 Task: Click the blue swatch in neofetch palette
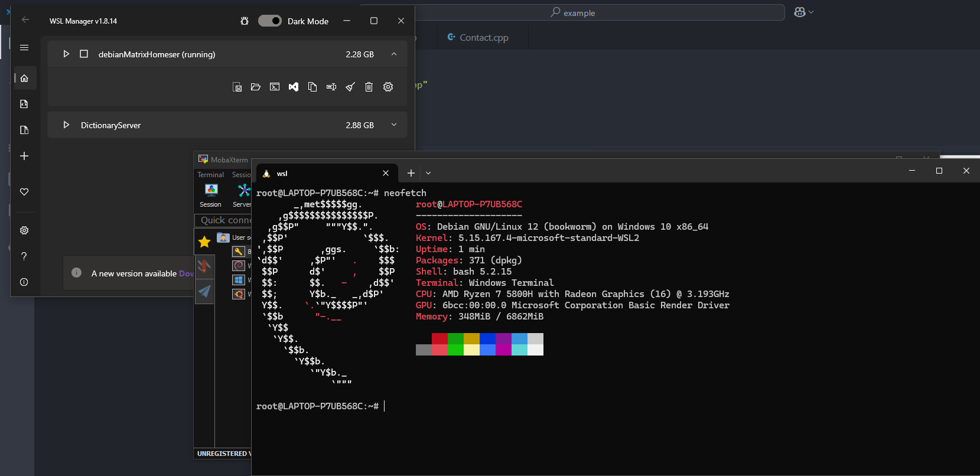click(x=487, y=338)
